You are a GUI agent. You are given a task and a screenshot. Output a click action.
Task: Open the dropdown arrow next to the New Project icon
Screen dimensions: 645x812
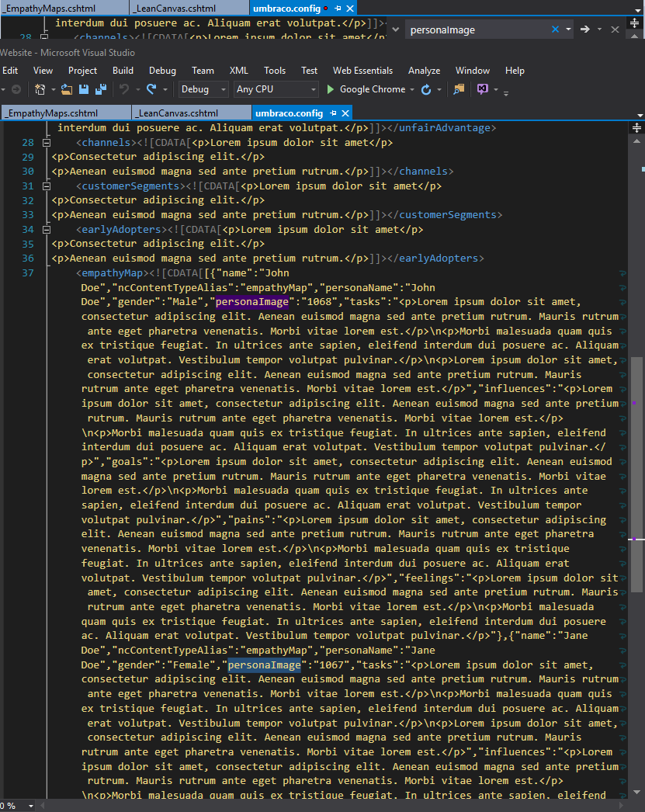[x=54, y=89]
